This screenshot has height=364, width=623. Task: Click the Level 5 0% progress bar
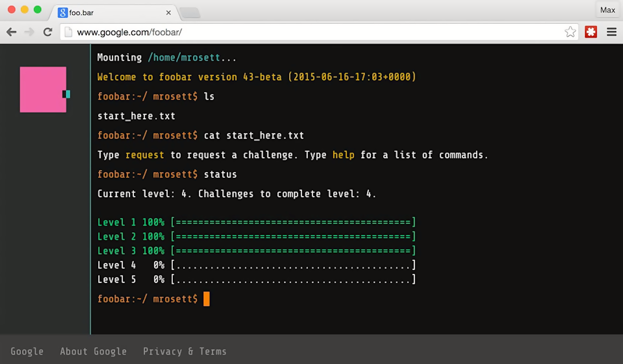[x=293, y=279]
